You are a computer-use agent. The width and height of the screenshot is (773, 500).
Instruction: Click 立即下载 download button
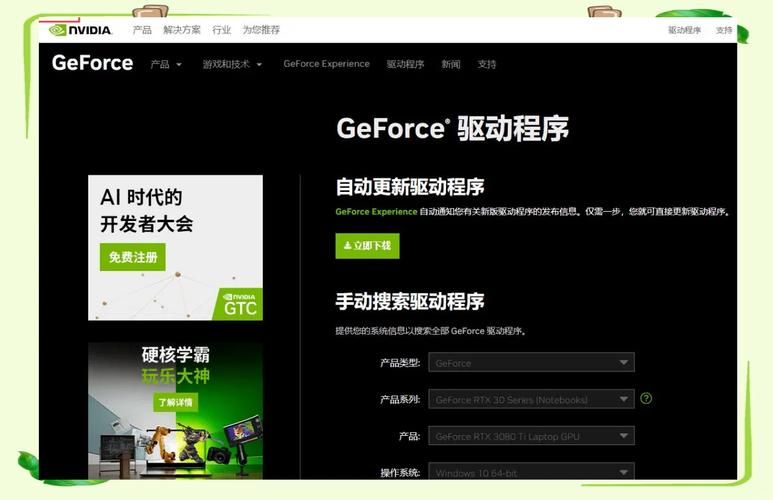point(367,246)
